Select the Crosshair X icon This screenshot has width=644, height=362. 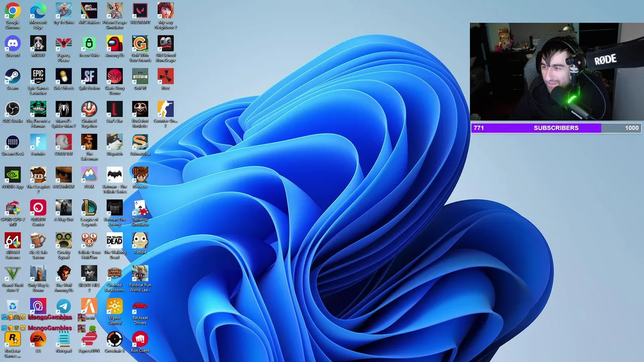(x=115, y=339)
